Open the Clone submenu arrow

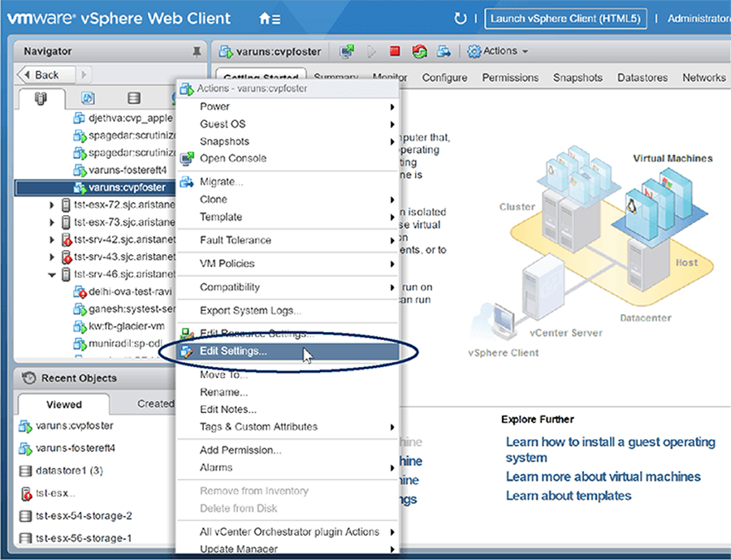[392, 200]
